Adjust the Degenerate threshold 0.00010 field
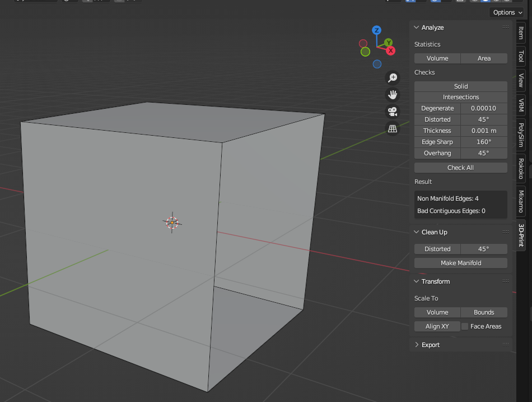532x402 pixels. tap(484, 108)
